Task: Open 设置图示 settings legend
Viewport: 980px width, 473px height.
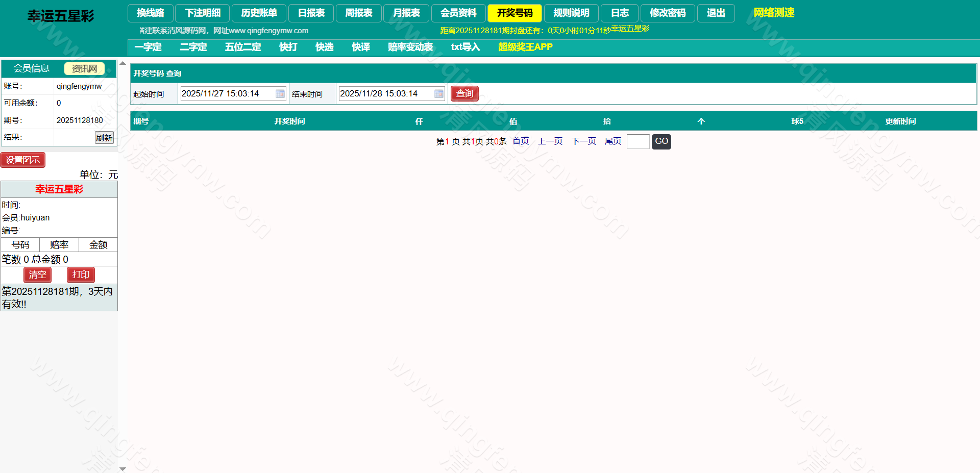Action: [x=23, y=159]
